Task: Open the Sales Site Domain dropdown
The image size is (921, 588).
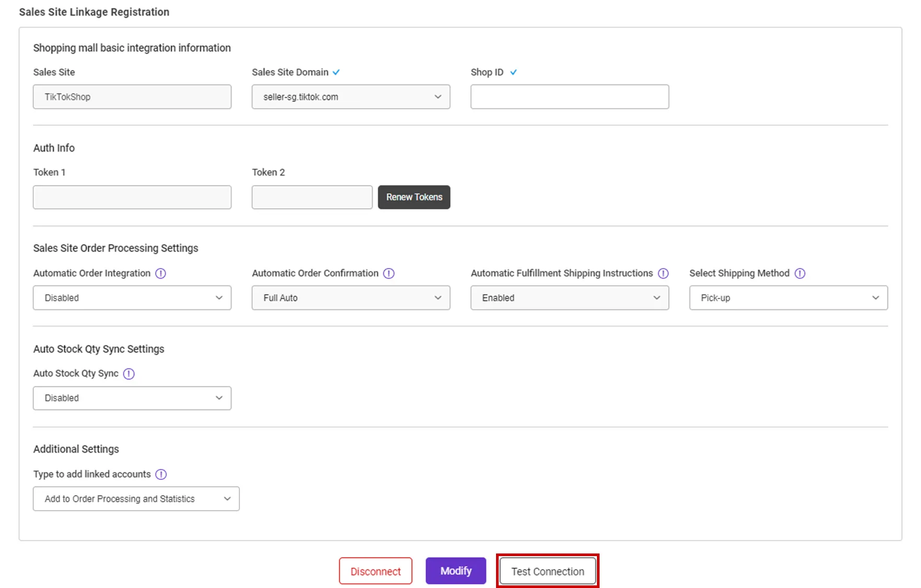Action: point(351,97)
